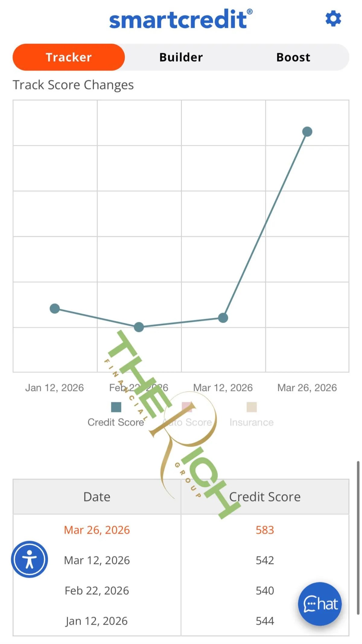Switch to the Builder tab

click(x=181, y=57)
